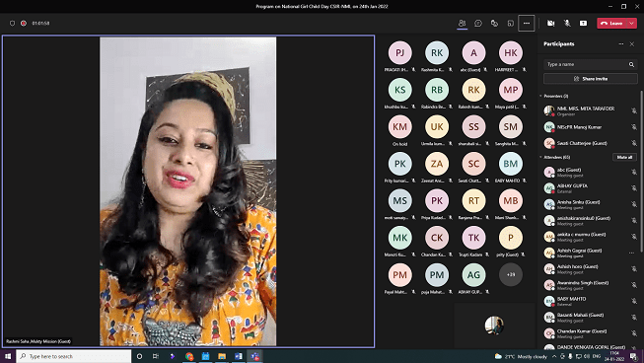Click the shield security icon near the timer
Screen dimensions: 644x363
pos(12,23)
